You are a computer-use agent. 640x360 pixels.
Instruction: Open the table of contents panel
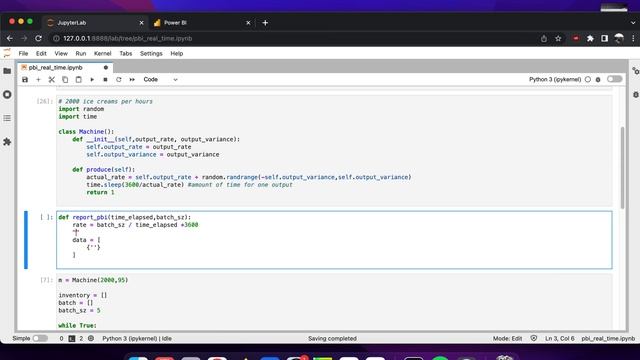(x=7, y=118)
